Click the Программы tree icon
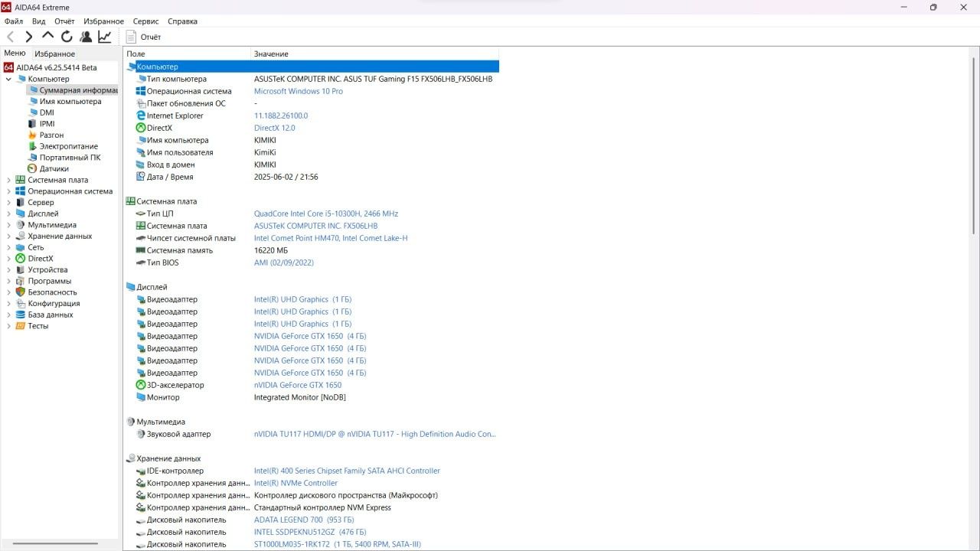Screen dimensions: 980x551 pyautogui.click(x=21, y=281)
